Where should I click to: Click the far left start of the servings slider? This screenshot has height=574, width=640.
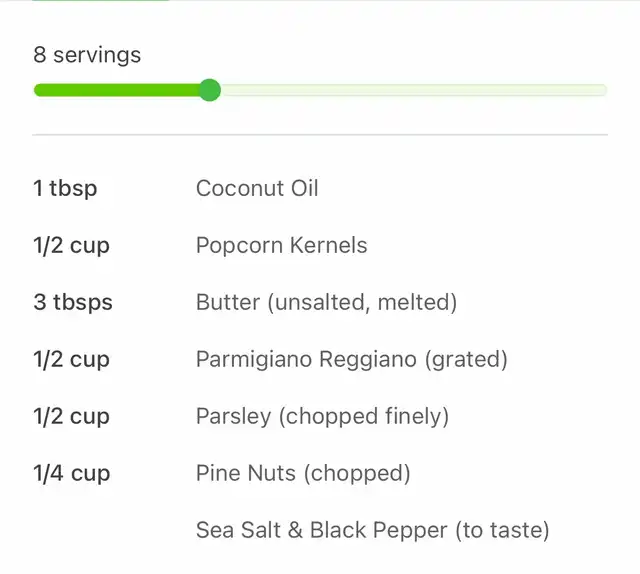click(39, 90)
